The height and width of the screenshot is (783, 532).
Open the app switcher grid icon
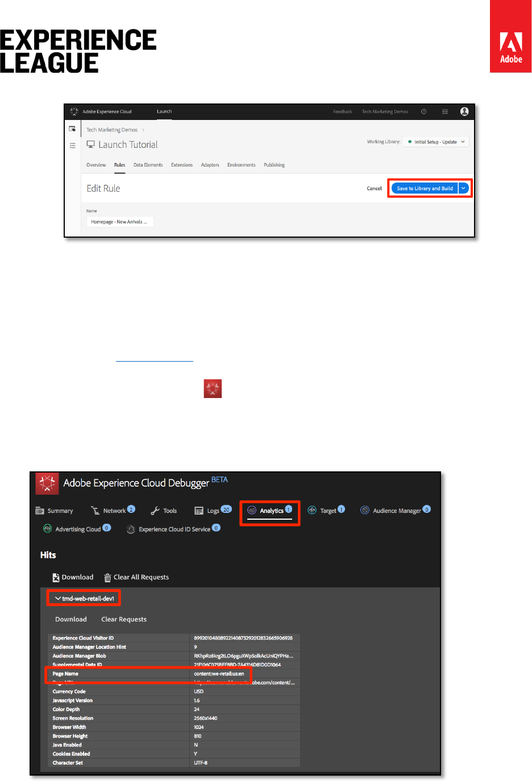coord(445,111)
